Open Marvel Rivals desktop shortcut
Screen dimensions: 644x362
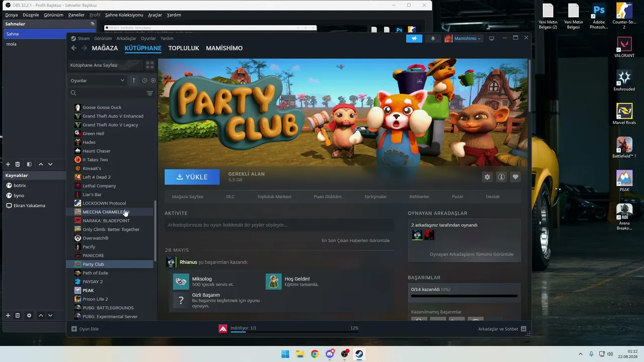tap(624, 114)
